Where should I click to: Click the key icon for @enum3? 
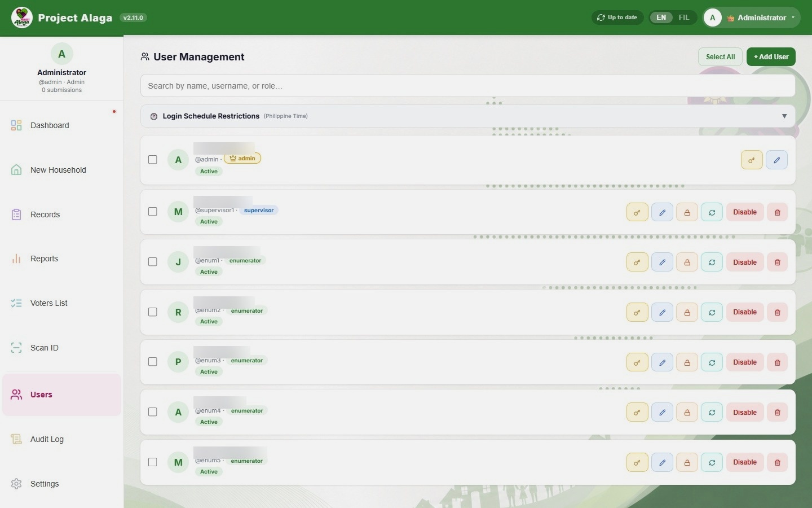click(x=637, y=362)
